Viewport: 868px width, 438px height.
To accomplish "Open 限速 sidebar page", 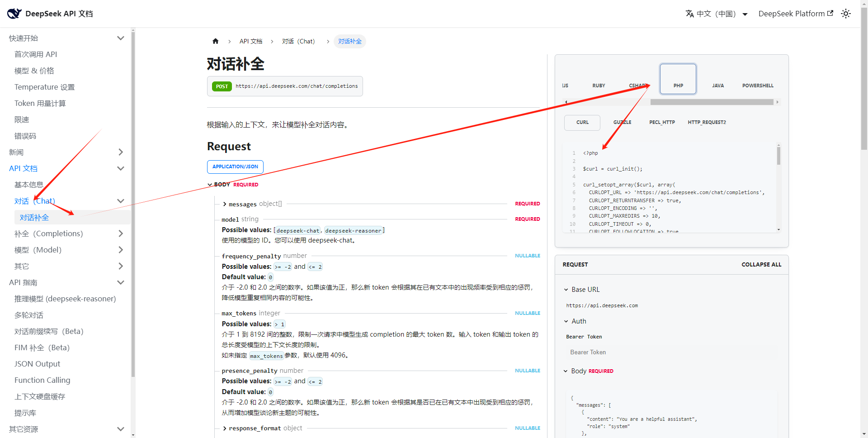I will tap(22, 119).
